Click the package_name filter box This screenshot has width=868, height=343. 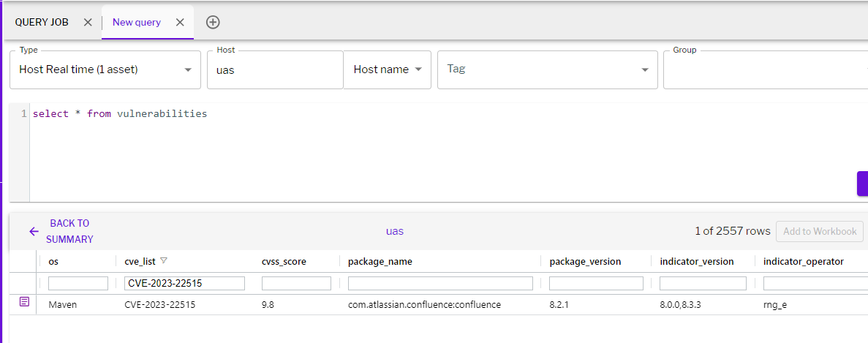coord(440,283)
